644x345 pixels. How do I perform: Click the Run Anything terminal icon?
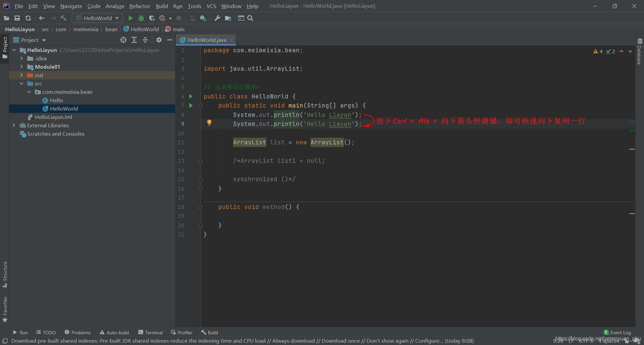pos(241,18)
